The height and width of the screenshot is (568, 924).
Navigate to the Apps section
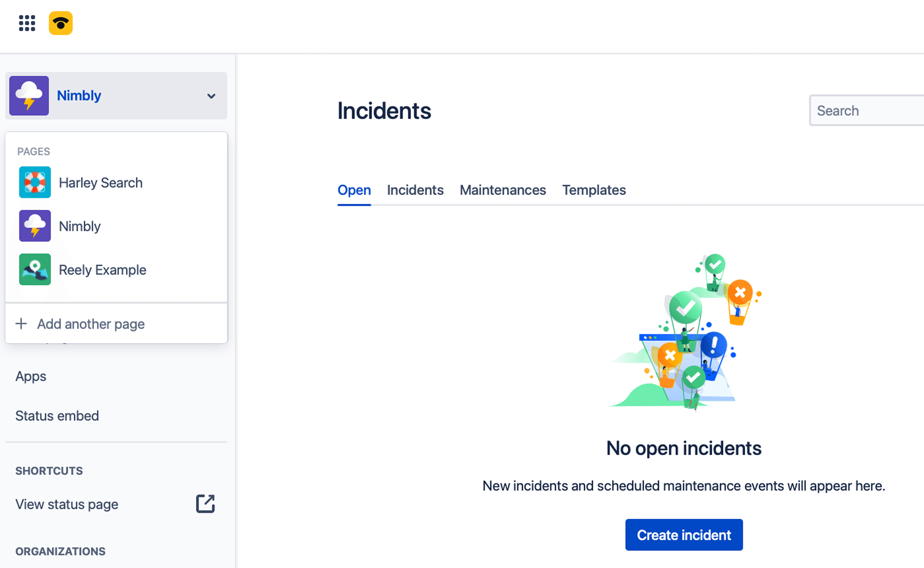(x=31, y=376)
